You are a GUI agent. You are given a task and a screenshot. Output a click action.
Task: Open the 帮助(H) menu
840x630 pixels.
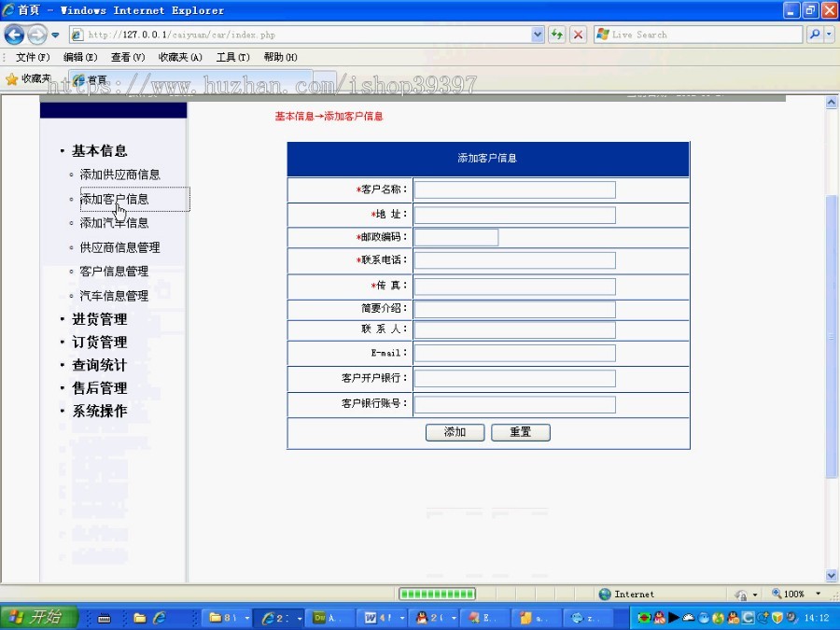280,57
